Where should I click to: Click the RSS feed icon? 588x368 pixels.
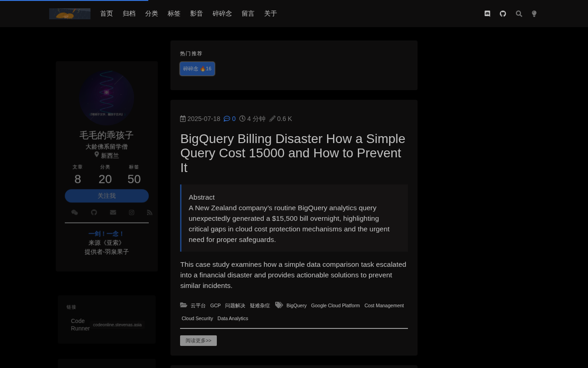coord(149,212)
